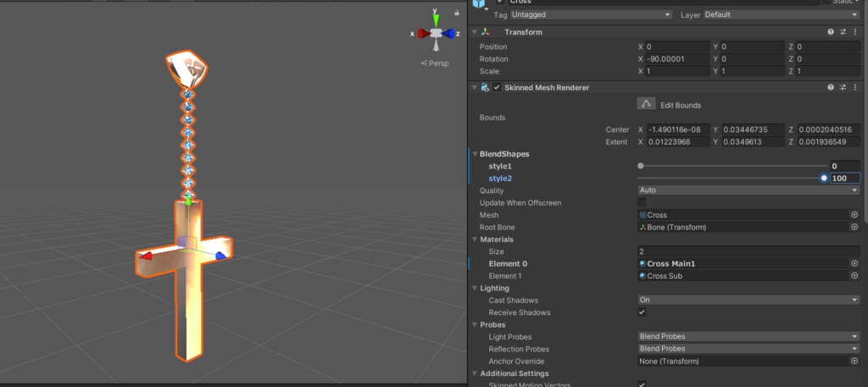
Task: Open the Light Probes dropdown
Action: coord(748,336)
